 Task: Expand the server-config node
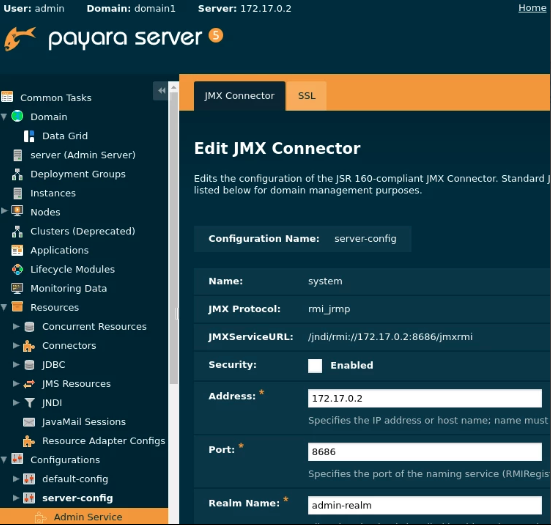click(x=16, y=498)
